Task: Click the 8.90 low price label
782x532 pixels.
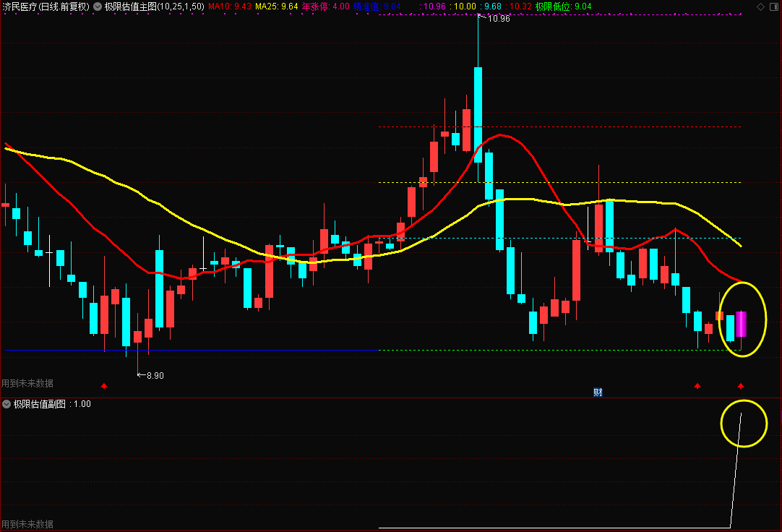Action: tap(155, 375)
